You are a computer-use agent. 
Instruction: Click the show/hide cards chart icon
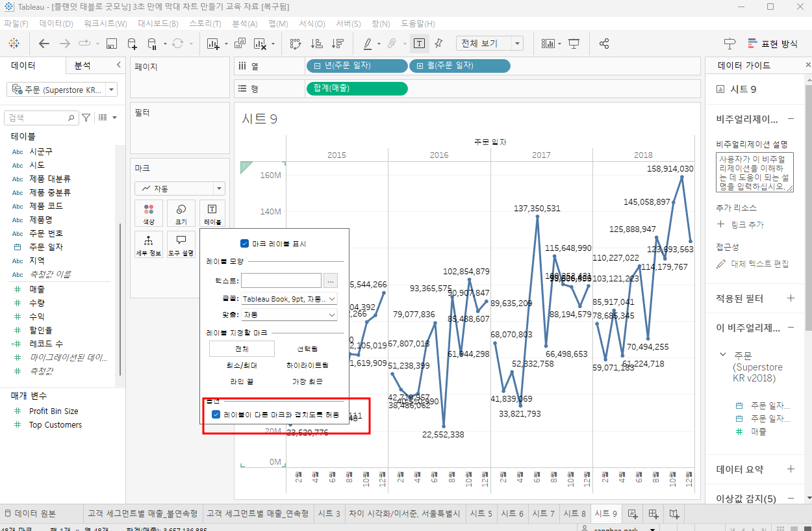coord(548,44)
